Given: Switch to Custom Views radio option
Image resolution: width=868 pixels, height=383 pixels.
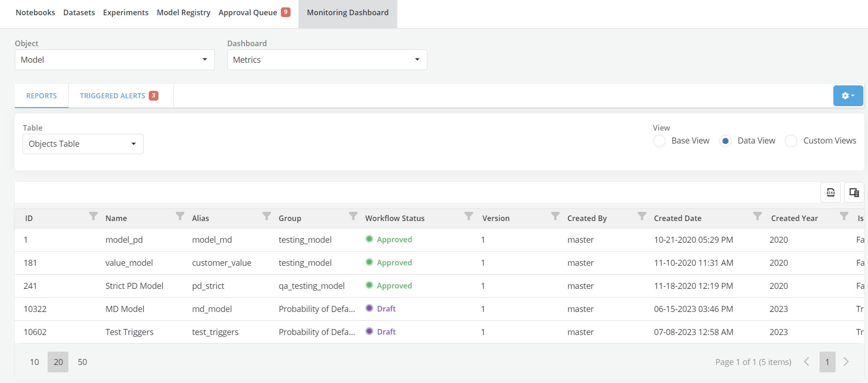Looking at the screenshot, I should tap(791, 141).
